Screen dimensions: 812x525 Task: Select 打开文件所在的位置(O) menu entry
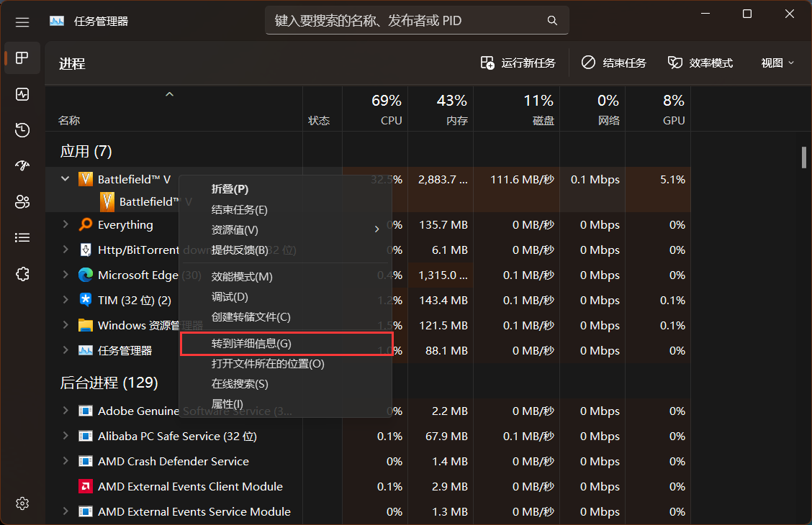pos(286,364)
